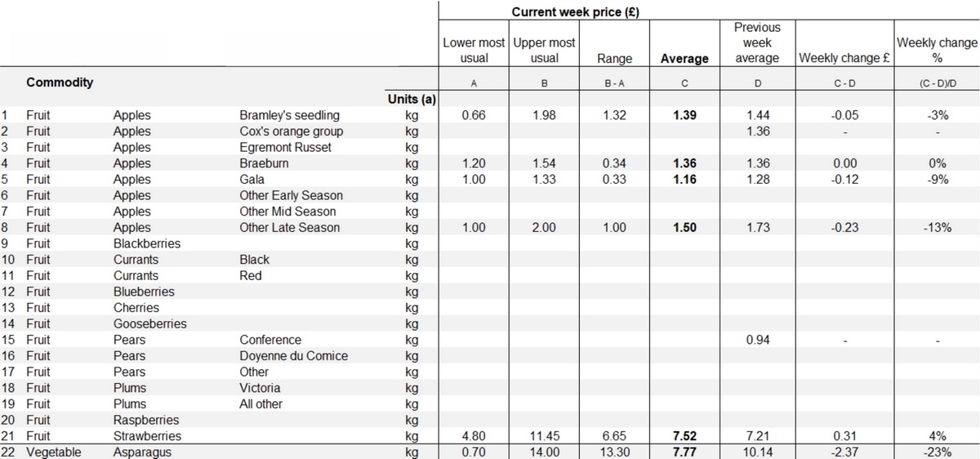Click the Bramley's seedling cell
This screenshot has width=980, height=459.
[289, 115]
